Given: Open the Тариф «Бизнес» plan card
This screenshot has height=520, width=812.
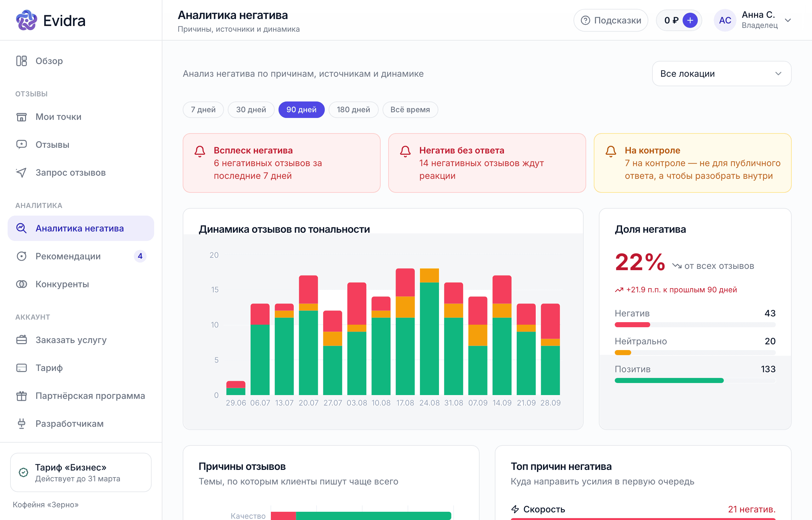Looking at the screenshot, I should pos(81,472).
